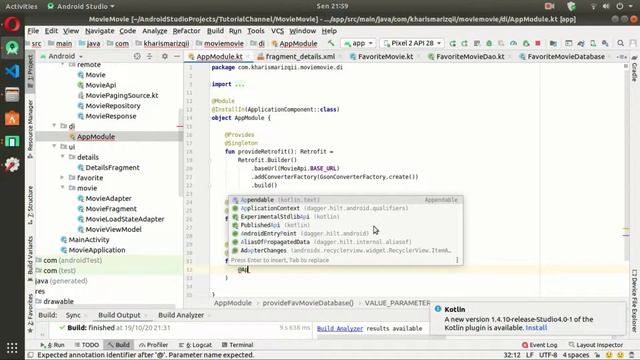Open the File menu

pyautogui.click(x=33, y=31)
